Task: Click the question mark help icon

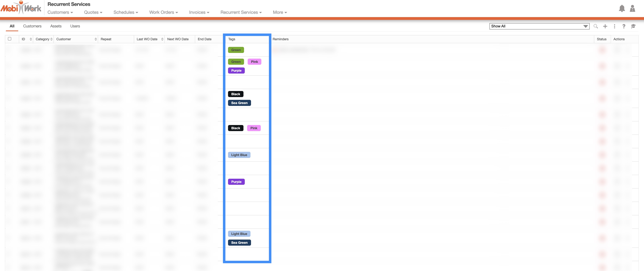Action: [x=624, y=26]
